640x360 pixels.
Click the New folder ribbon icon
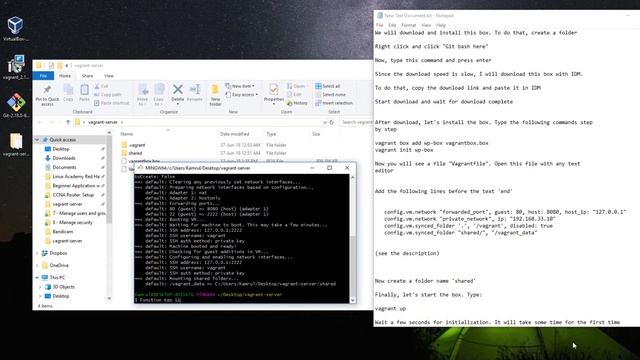pos(215,95)
